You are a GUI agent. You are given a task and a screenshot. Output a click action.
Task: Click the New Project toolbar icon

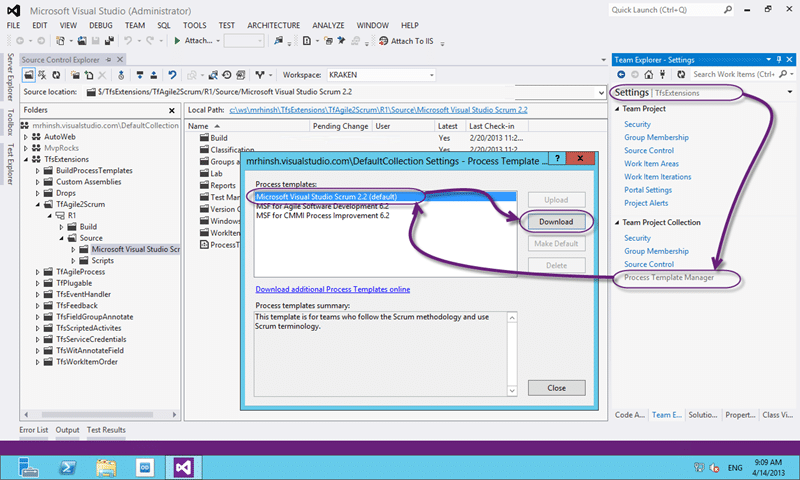(x=60, y=41)
